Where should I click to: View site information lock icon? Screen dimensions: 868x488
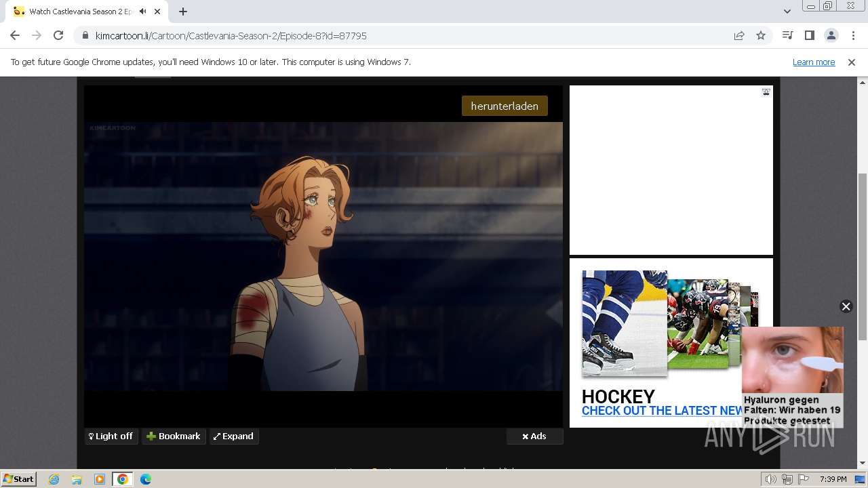point(85,35)
